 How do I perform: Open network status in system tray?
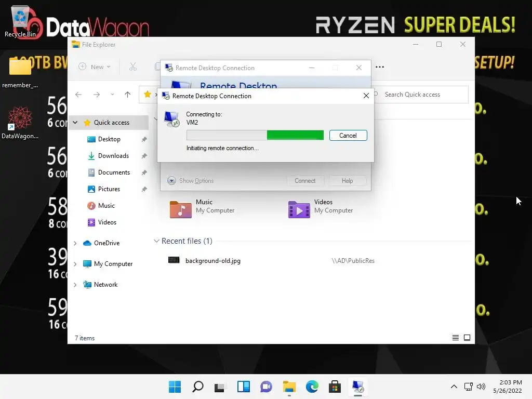(469, 387)
